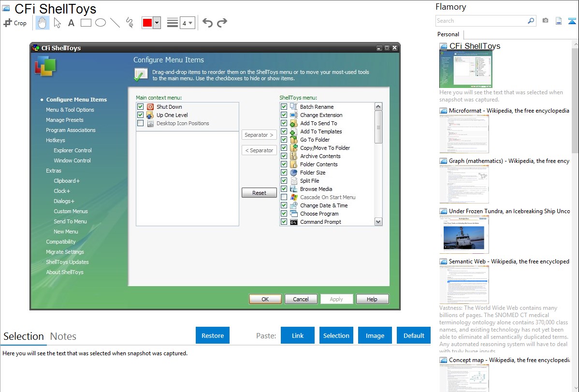The width and height of the screenshot is (579, 392).
Task: Choose the freehand scribble tool
Action: (130, 23)
